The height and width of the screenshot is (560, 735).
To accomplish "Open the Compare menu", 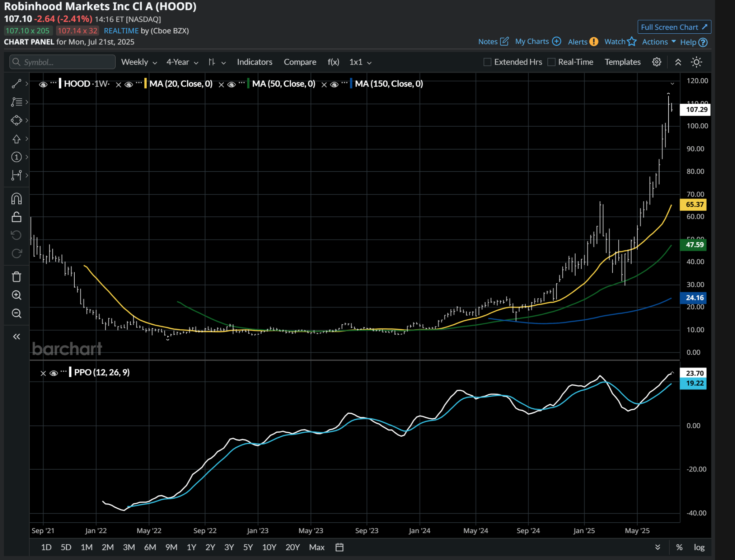I will 300,62.
